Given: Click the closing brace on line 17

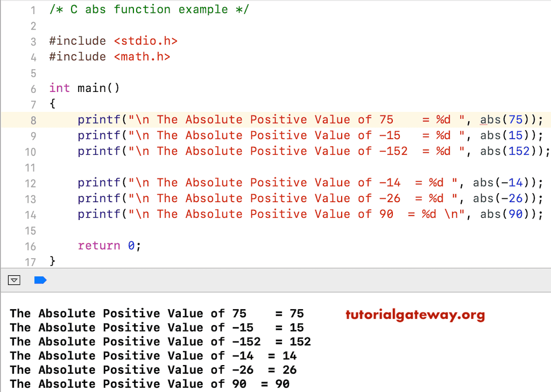Looking at the screenshot, I should (52, 261).
